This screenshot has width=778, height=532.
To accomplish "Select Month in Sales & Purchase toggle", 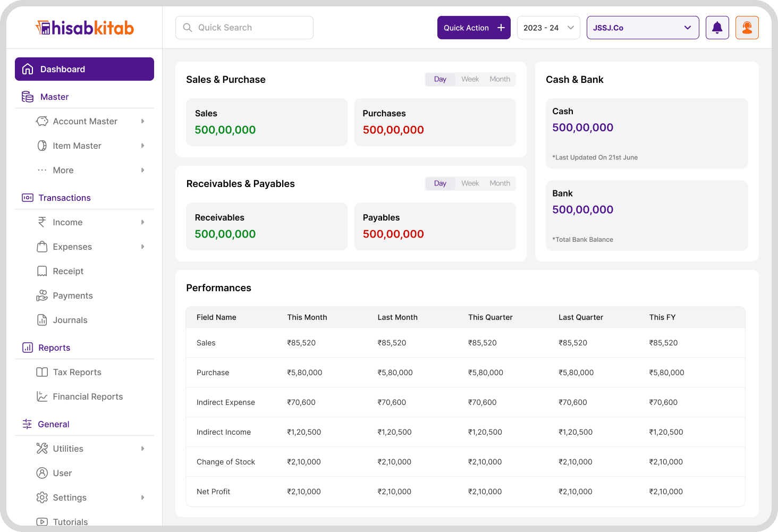I will pos(500,79).
